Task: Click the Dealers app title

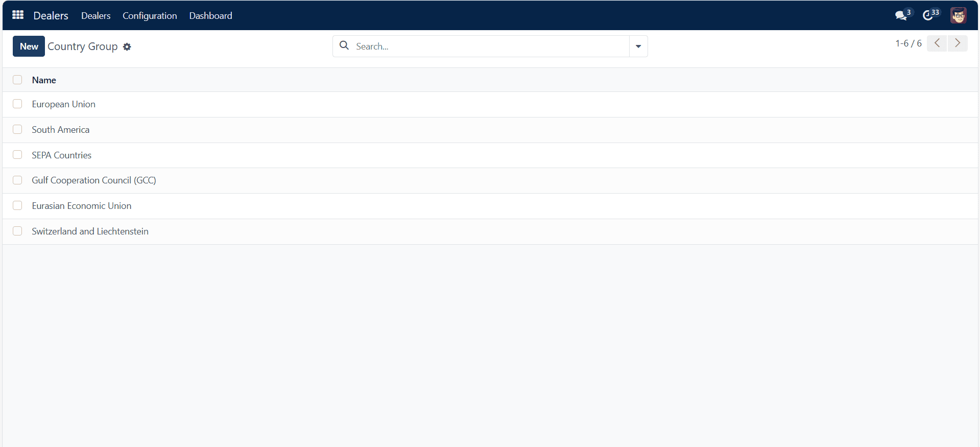Action: coord(51,15)
